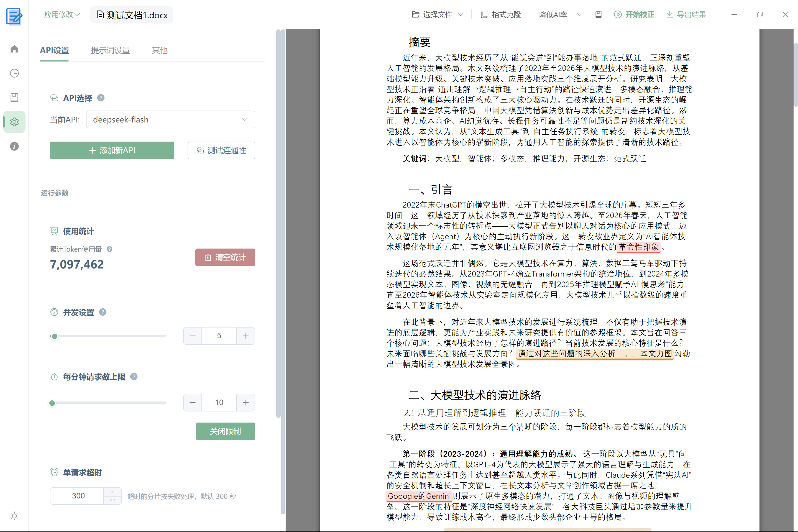Open the settings gear in the sidebar
The image size is (798, 532).
coord(14,122)
